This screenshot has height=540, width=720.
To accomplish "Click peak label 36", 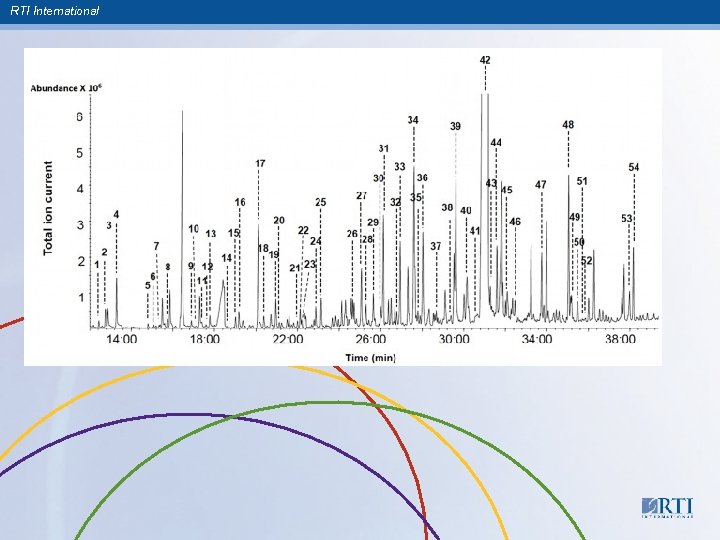I will [422, 177].
